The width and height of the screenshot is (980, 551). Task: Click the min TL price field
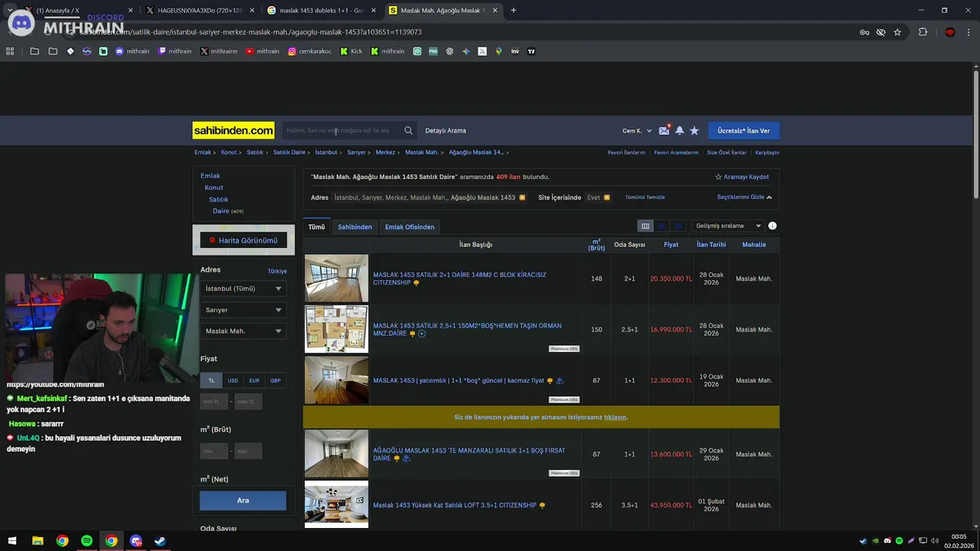[x=214, y=402]
